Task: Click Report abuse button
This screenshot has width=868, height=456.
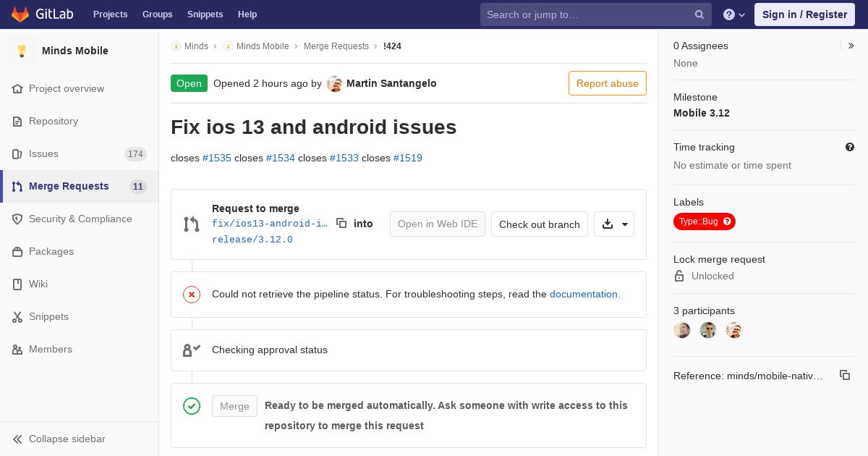Action: (x=608, y=83)
